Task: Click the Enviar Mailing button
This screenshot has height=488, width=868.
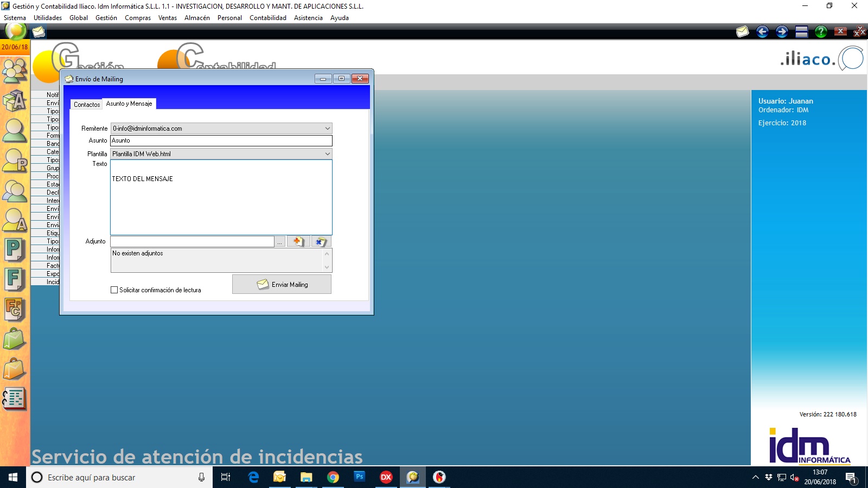Action: (x=282, y=284)
